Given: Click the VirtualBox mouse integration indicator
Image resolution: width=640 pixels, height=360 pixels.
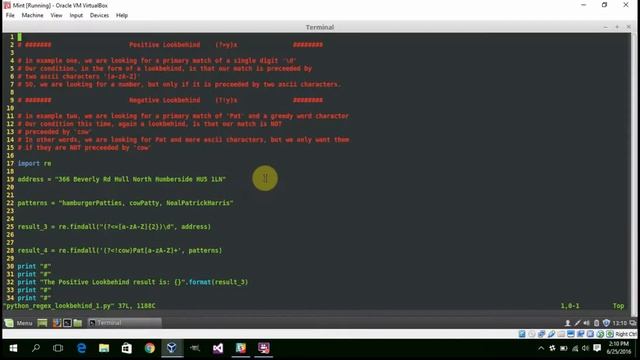Looking at the screenshot, I should pos(600,334).
